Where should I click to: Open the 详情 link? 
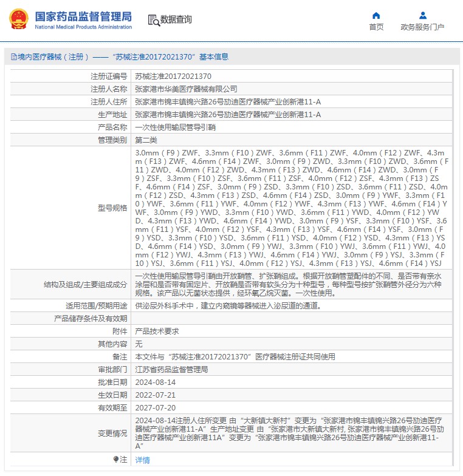coord(142,460)
